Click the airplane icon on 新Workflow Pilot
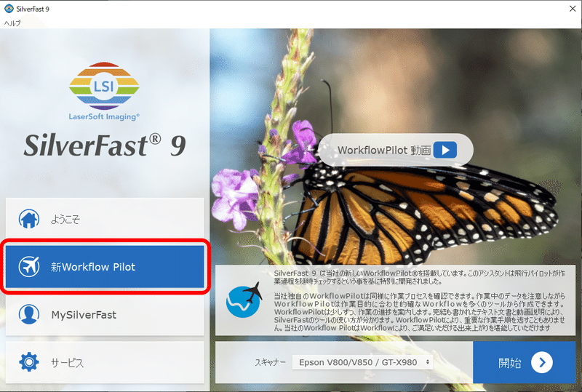The height and width of the screenshot is (392, 582). 29,266
